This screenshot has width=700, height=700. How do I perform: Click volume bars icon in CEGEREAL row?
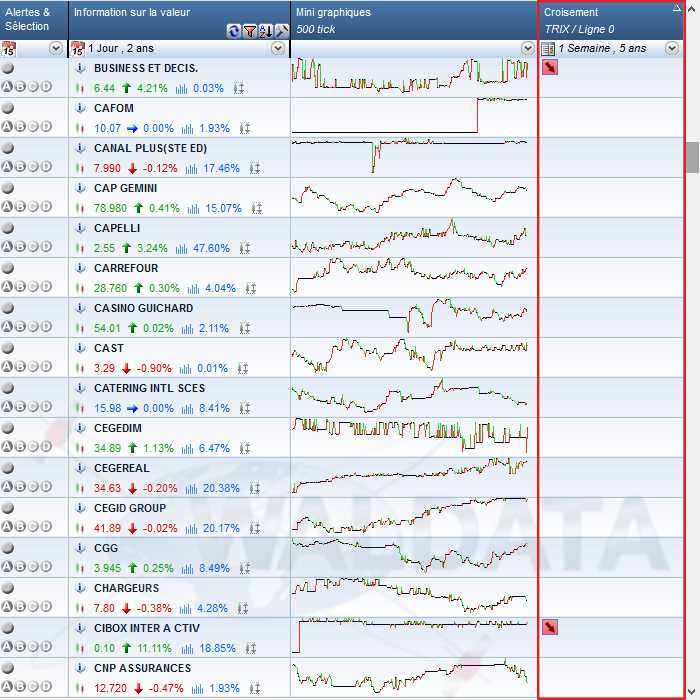pos(192,488)
